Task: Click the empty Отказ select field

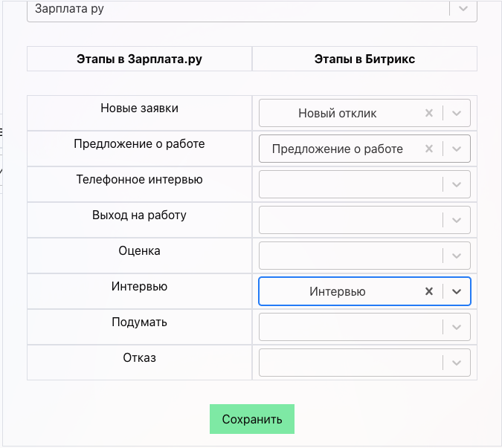Action: 350,363
